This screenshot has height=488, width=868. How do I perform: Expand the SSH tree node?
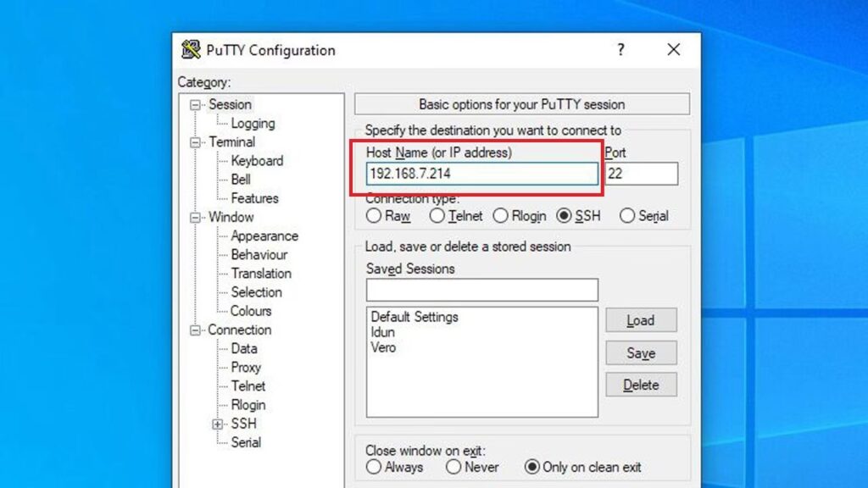click(218, 424)
